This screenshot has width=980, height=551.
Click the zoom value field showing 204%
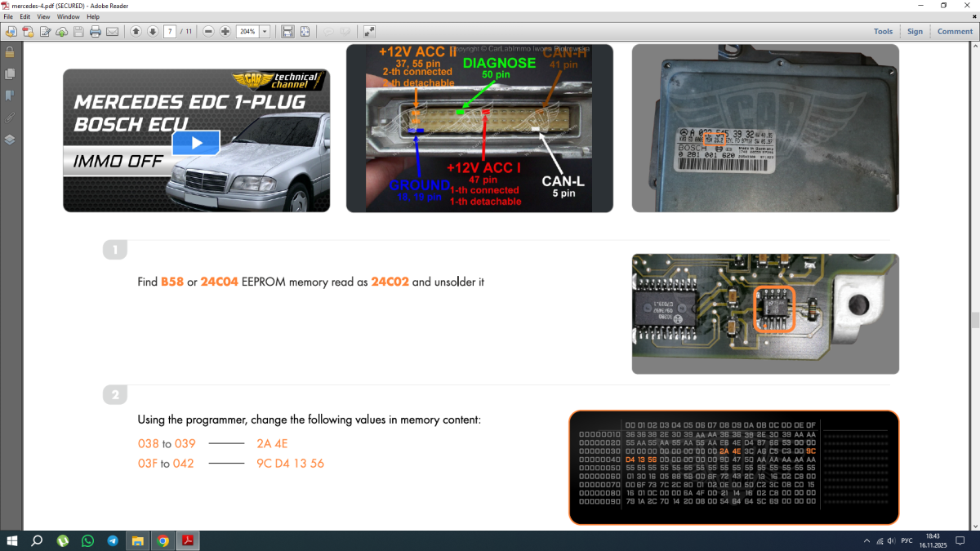[248, 32]
